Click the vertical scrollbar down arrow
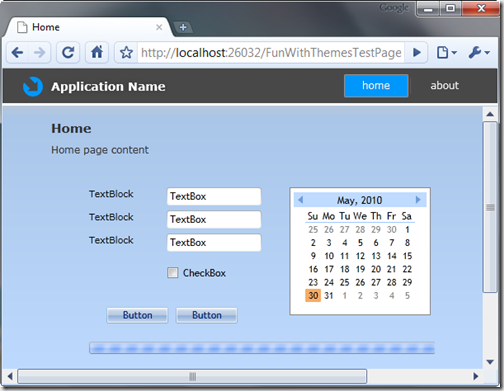The image size is (504, 391). (x=490, y=362)
